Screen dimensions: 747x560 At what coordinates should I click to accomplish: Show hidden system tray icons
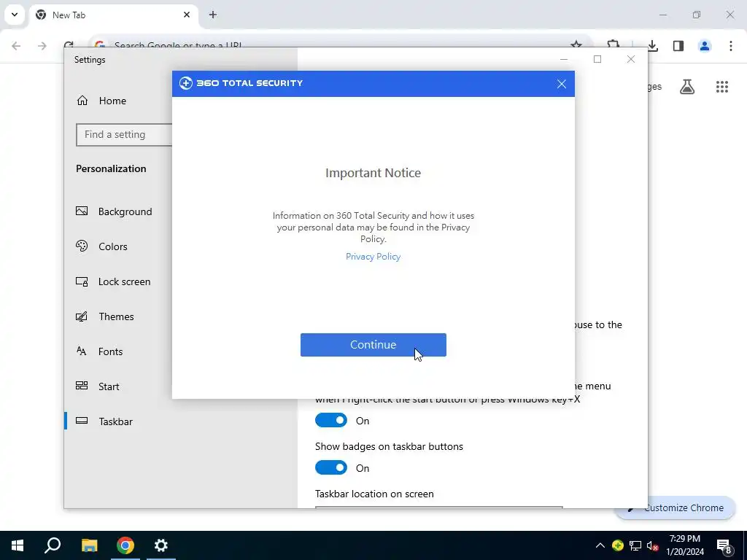[600, 545]
